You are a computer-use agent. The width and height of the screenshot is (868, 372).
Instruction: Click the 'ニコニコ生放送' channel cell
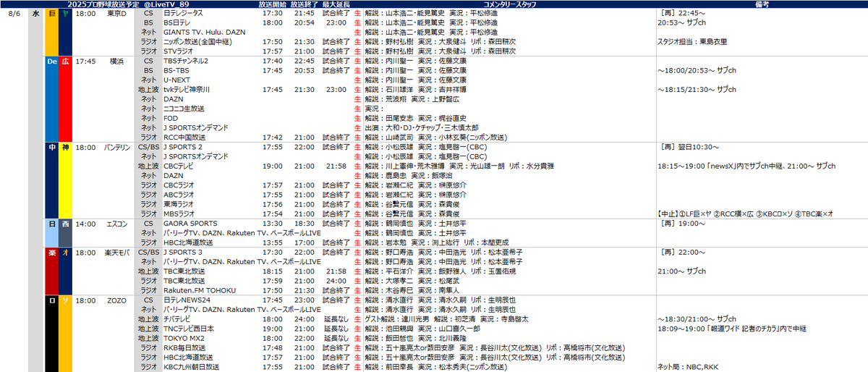pos(185,109)
